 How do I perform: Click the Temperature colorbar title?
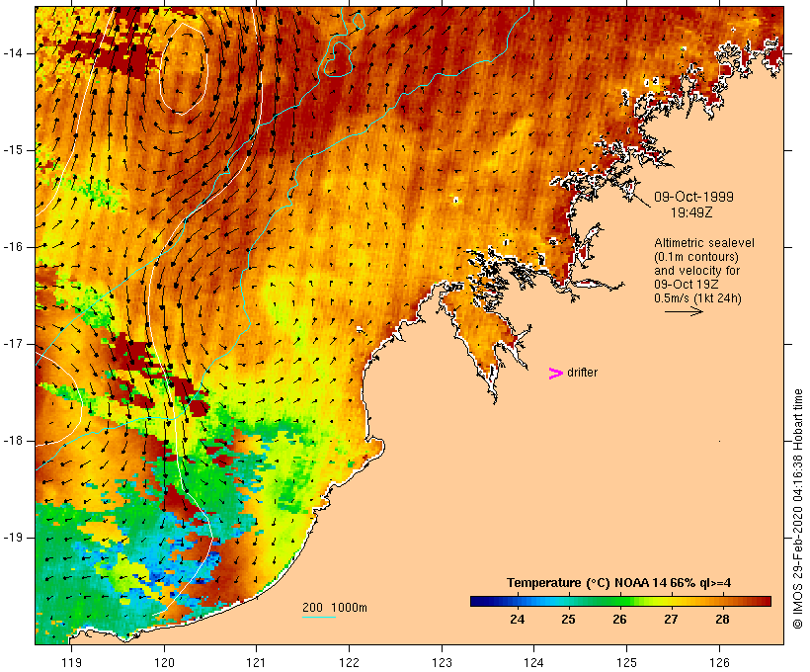pos(619,583)
